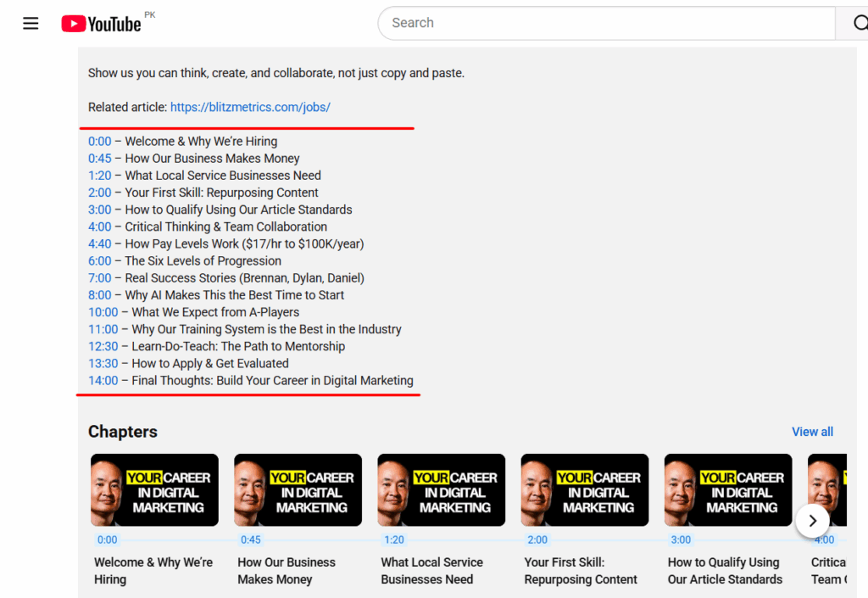Click the 0:00 chapter time badge
This screenshot has width=868, height=598.
(x=108, y=539)
